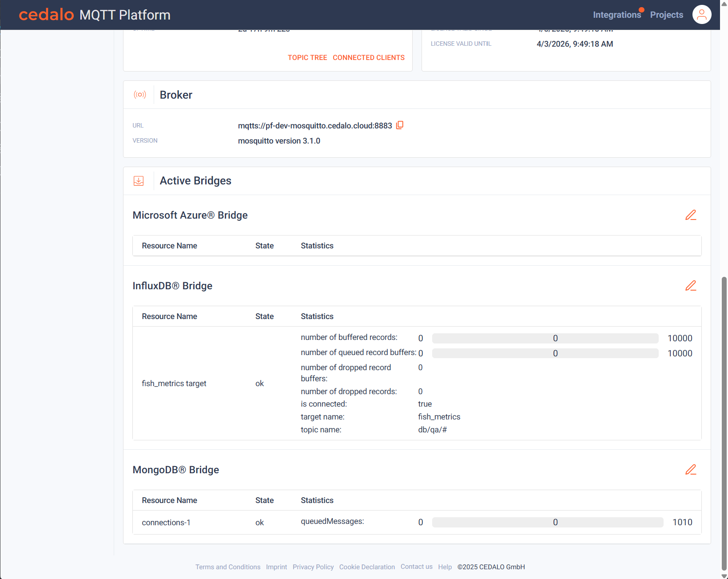Screen dimensions: 728x579
Task: Click the Broker signal icon
Action: click(140, 95)
